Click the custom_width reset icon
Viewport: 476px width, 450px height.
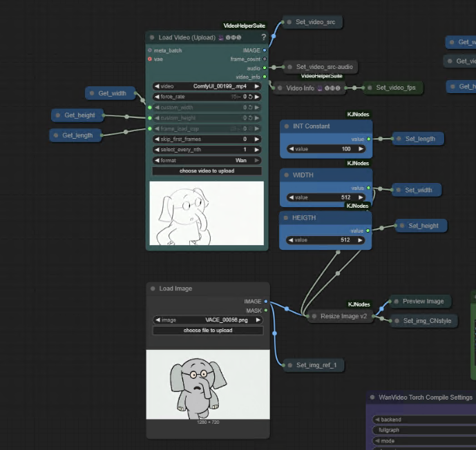tap(251, 108)
